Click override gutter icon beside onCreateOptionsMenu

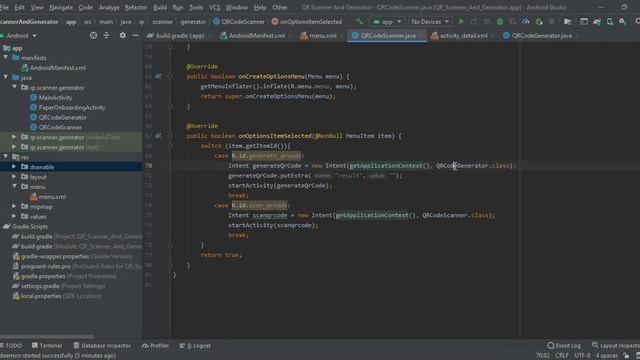[158, 76]
